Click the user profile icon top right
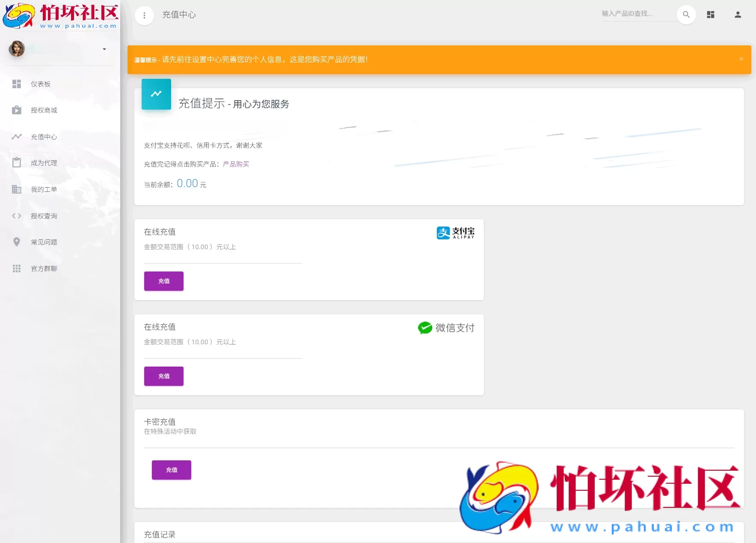The width and height of the screenshot is (756, 543). point(737,14)
